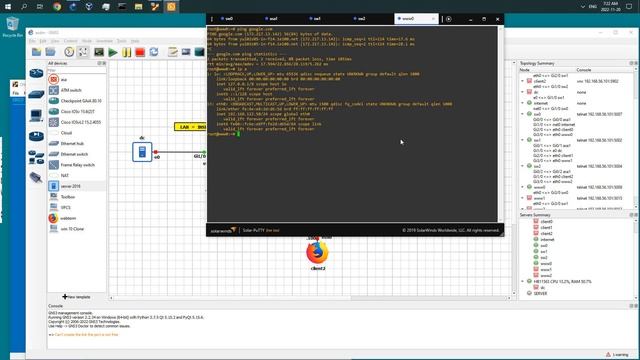Viewport: 640px width, 360px height.
Task: Open the Edit menu in GNS3
Action: click(x=43, y=41)
